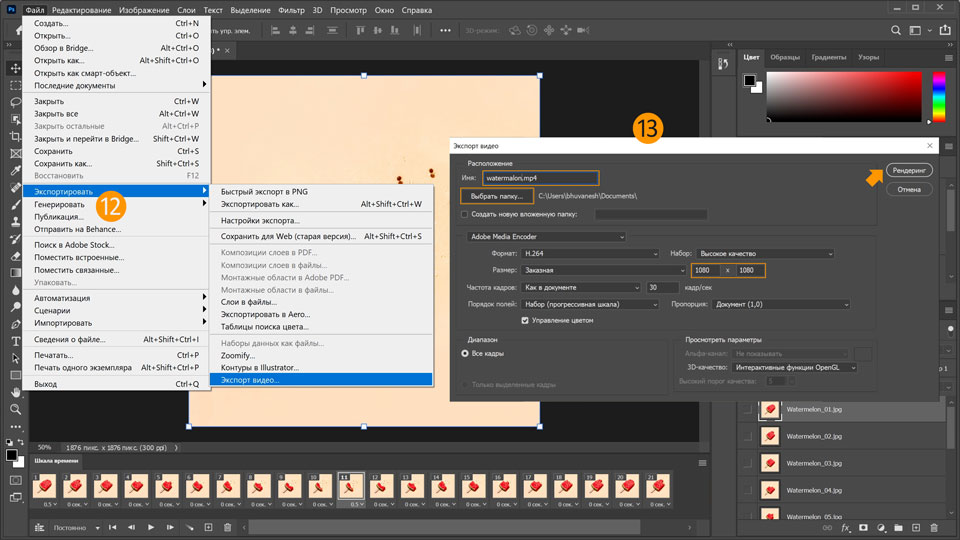Delete layer using Layers panel trash icon
The image size is (960, 540).
(934, 527)
